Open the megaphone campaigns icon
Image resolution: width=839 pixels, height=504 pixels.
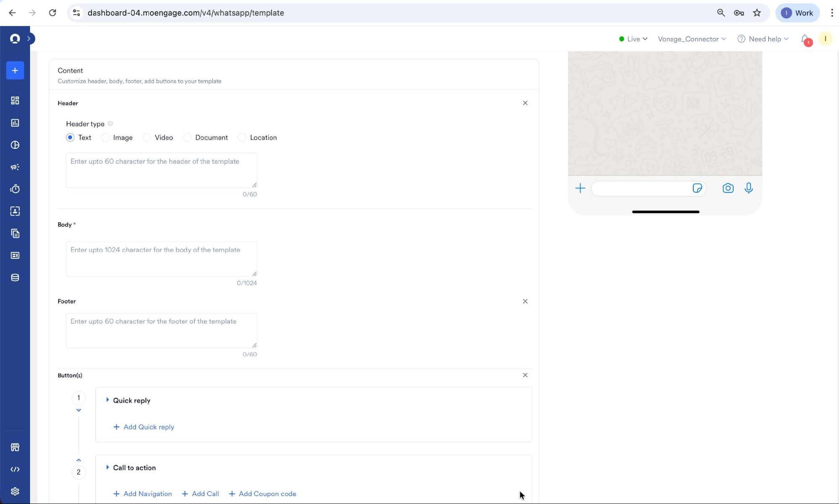[x=15, y=167]
